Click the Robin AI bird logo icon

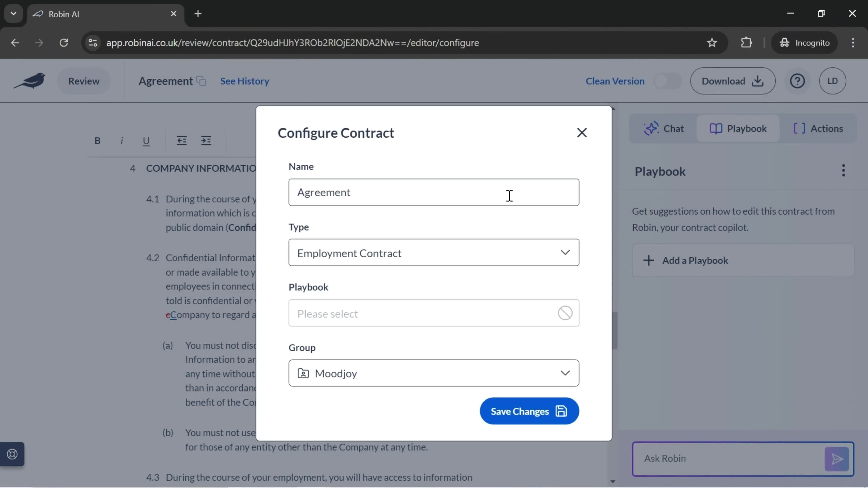click(x=30, y=80)
